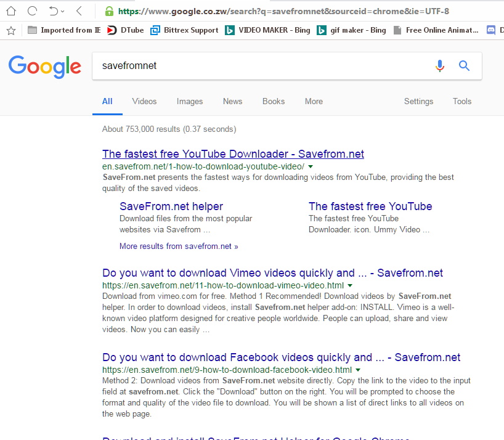Expand the arrow beside the Vimeo result URL

pyautogui.click(x=350, y=286)
